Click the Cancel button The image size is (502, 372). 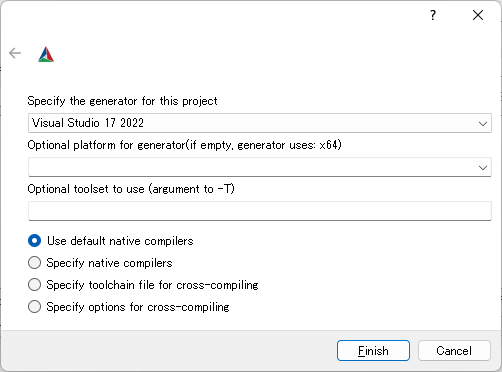click(x=454, y=351)
